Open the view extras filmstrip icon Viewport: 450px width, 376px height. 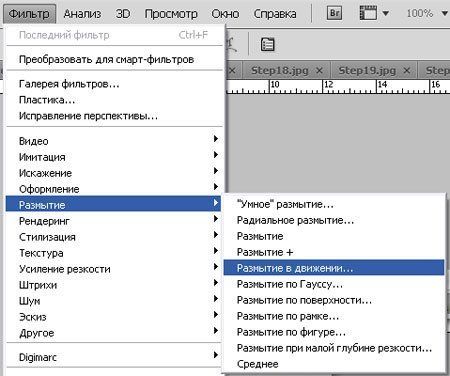point(368,13)
